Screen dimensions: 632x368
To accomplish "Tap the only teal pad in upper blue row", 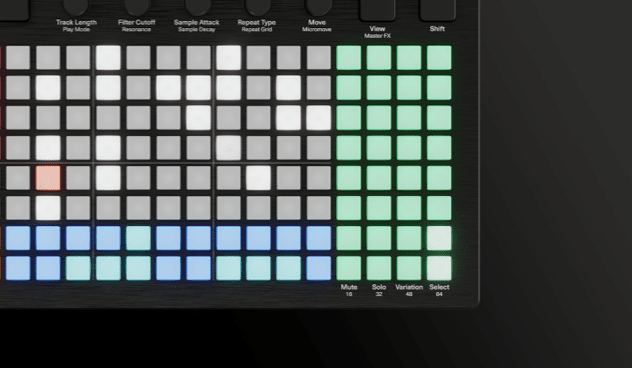I will (x=138, y=238).
